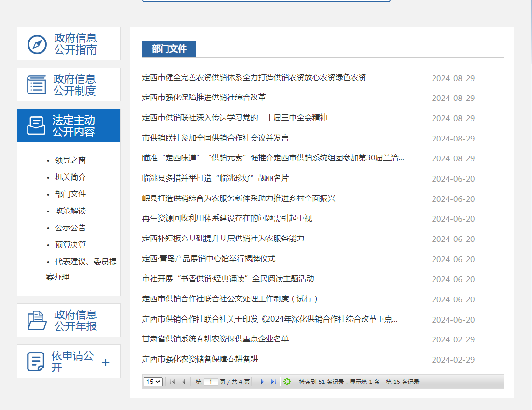
Task: Open article 定西市供销合作社联合社公文处理工作制度
Action: [x=230, y=298]
